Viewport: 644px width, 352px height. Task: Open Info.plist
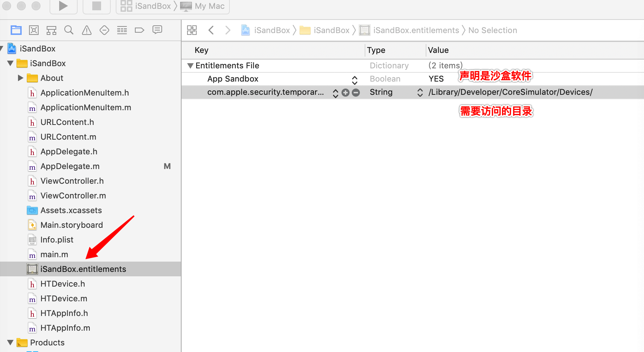click(57, 240)
